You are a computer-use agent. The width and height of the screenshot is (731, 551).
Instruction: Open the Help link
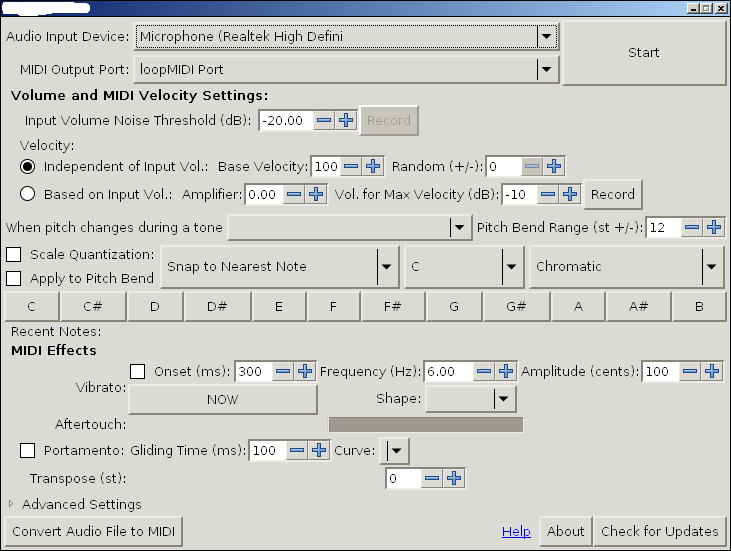[x=516, y=531]
